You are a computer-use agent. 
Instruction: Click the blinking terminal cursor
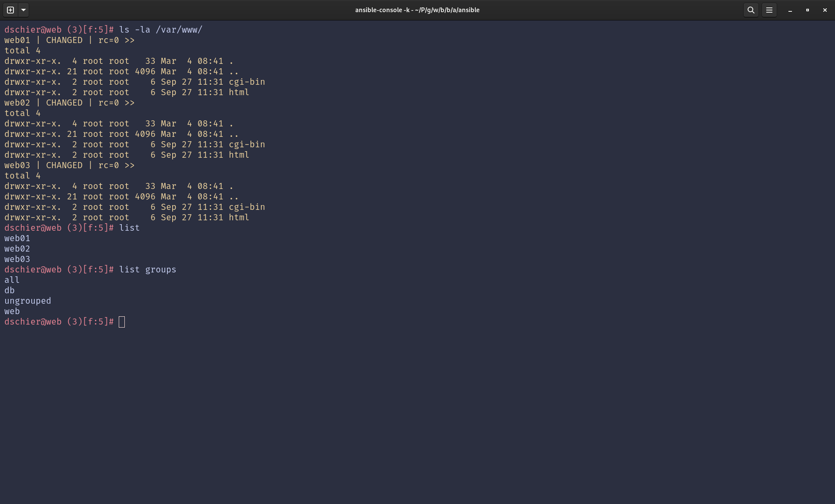pyautogui.click(x=121, y=322)
